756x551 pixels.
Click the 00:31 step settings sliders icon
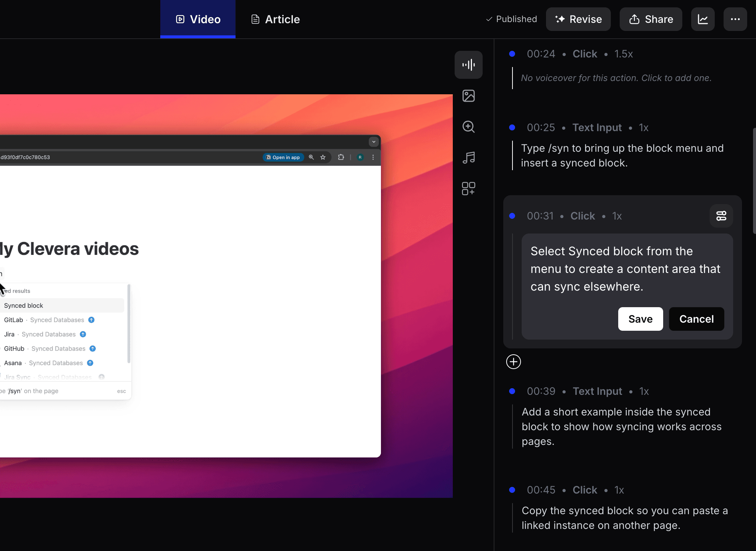(x=721, y=216)
